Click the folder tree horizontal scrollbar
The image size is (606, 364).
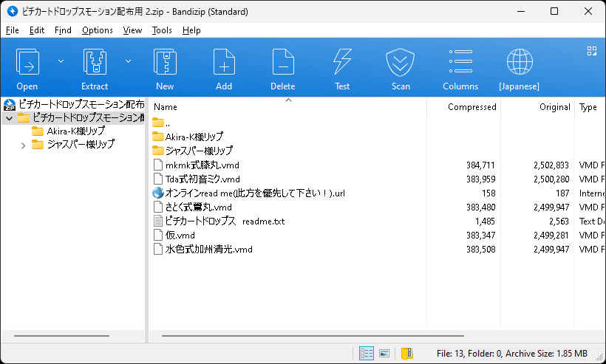[61, 336]
